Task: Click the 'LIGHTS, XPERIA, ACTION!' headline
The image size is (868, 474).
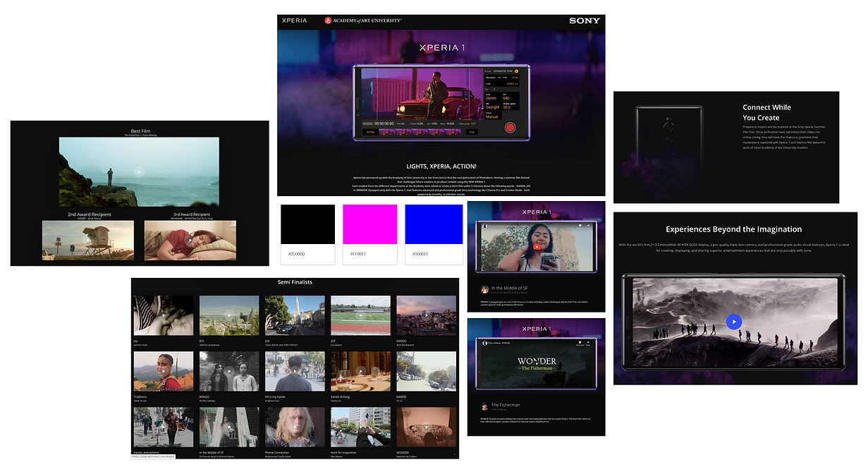Action: point(441,166)
